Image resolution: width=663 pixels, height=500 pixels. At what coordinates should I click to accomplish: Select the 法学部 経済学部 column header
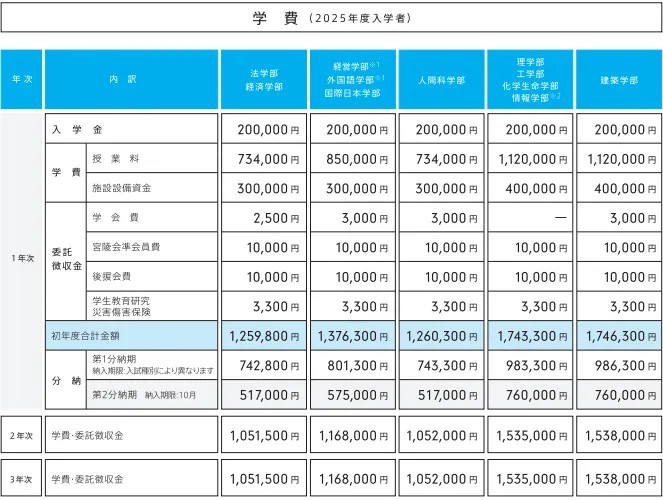pos(264,79)
